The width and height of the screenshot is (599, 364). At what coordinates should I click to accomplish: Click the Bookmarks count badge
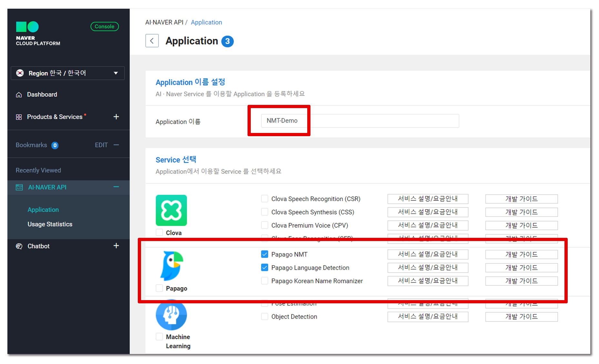pos(55,146)
